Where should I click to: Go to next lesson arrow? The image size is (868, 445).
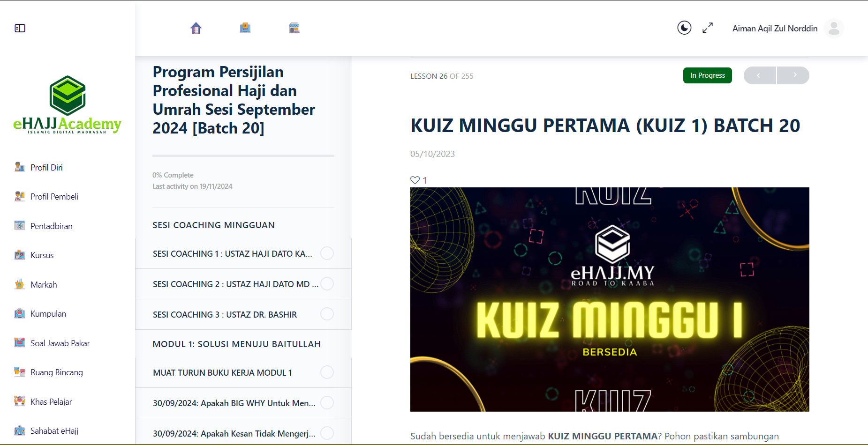click(x=793, y=75)
